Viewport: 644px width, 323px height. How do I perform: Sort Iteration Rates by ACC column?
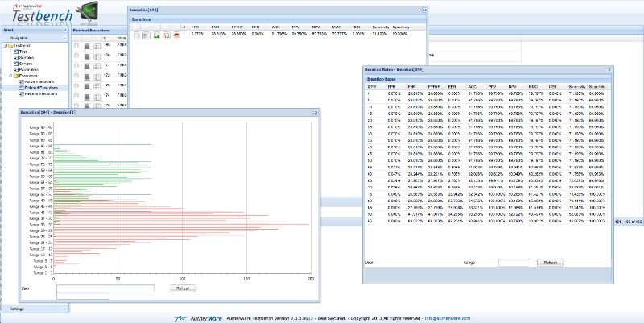(x=477, y=87)
